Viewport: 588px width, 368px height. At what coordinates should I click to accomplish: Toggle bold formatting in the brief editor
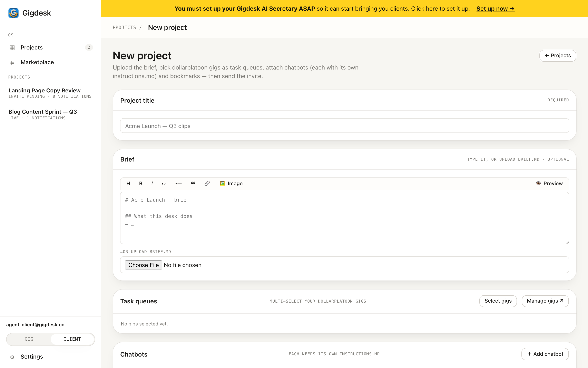(x=141, y=184)
